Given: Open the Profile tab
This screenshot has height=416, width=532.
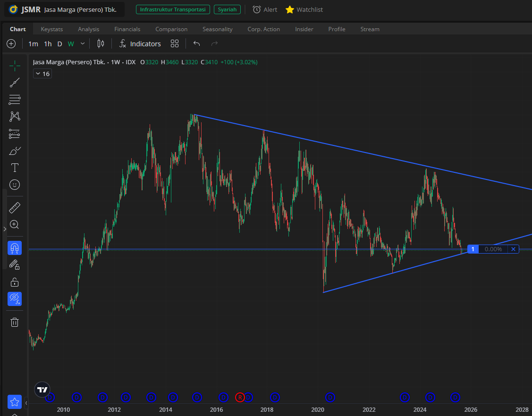Looking at the screenshot, I should click(x=337, y=29).
